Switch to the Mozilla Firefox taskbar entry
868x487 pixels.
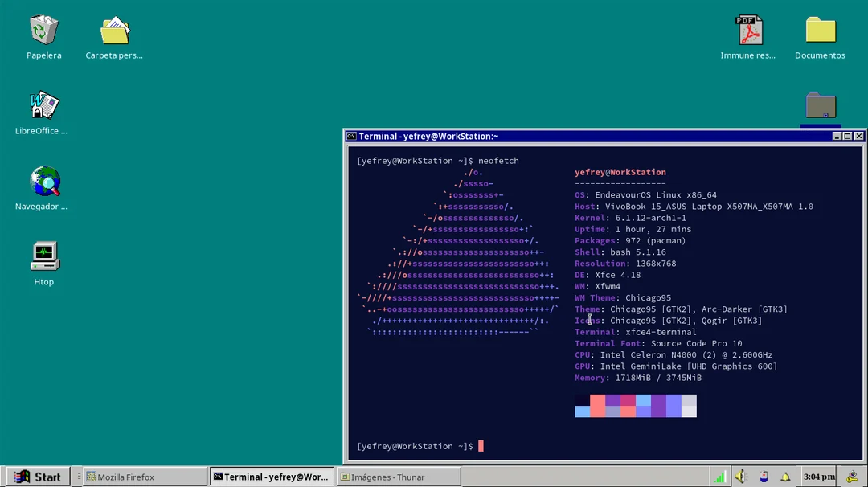tap(143, 476)
